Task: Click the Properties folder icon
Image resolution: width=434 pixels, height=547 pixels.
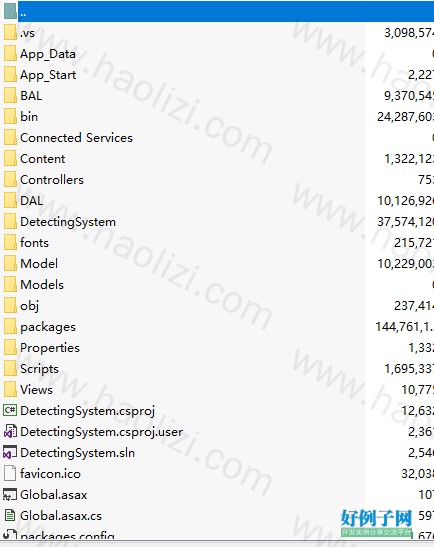Action: click(10, 346)
